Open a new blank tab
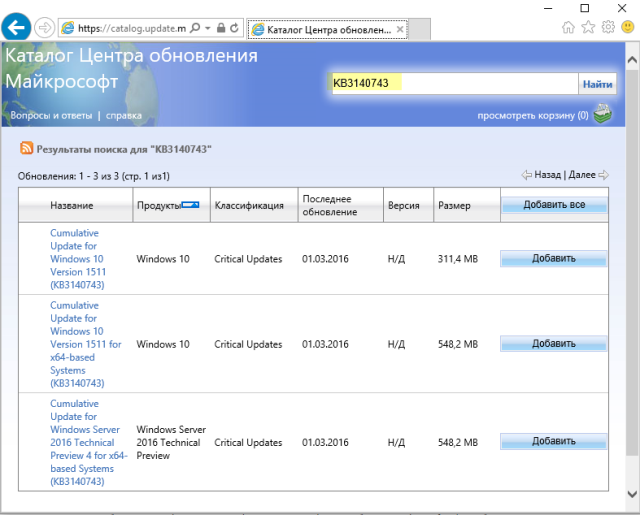The image size is (640, 515). pos(419,29)
